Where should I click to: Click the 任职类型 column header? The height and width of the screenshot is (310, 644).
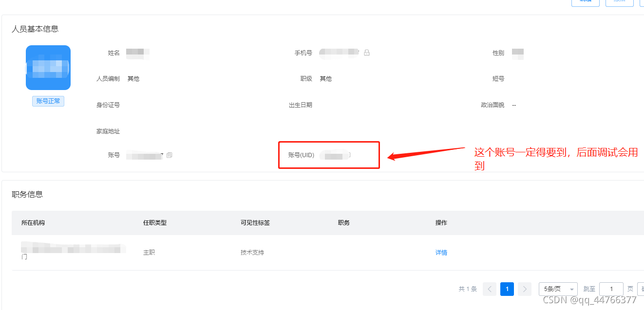click(x=155, y=223)
